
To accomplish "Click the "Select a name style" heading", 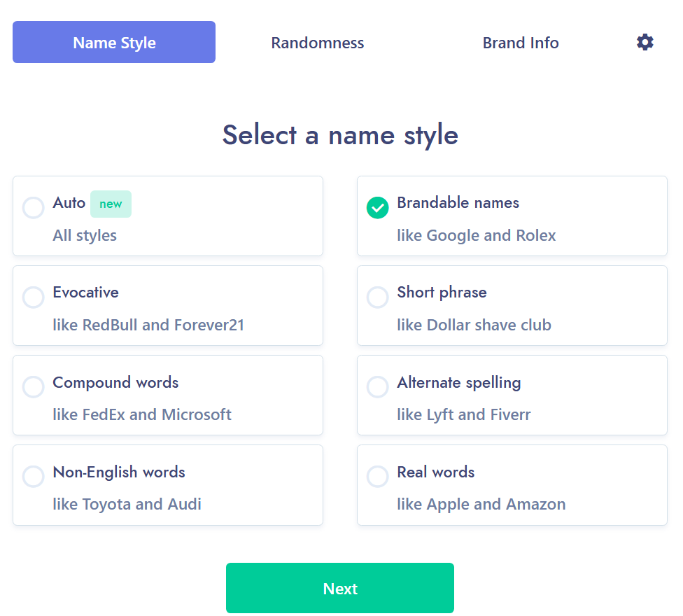I will click(340, 135).
